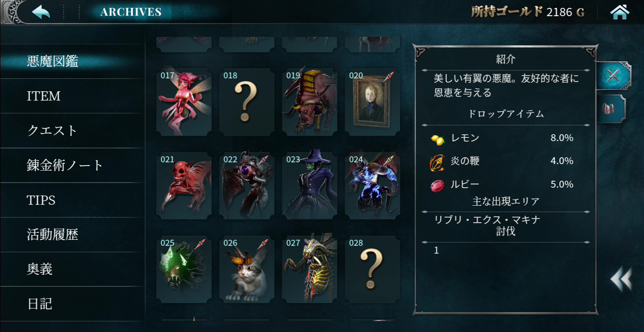Select unknown demon entry 018

click(247, 102)
